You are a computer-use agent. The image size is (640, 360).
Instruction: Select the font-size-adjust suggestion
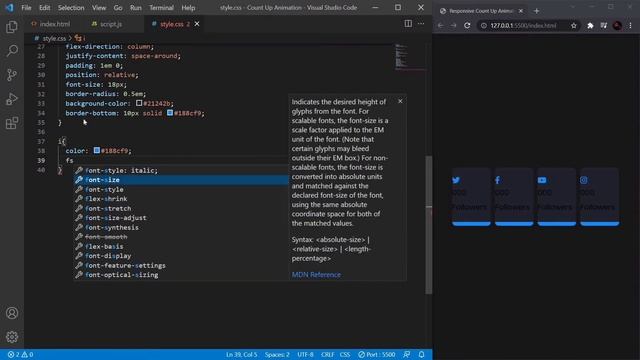(x=181, y=218)
